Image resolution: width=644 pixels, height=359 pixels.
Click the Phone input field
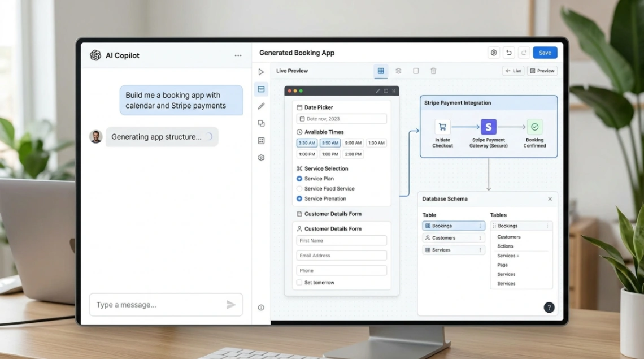coord(341,270)
